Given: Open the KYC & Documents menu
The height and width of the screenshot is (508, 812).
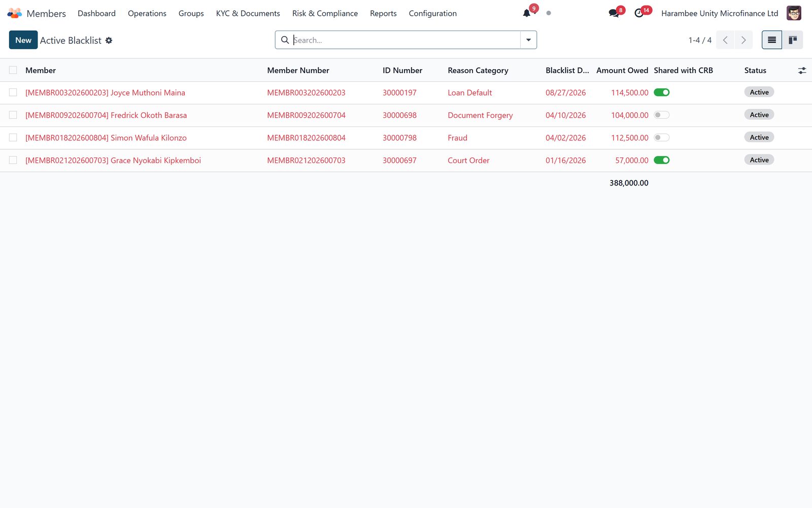Looking at the screenshot, I should [x=248, y=13].
